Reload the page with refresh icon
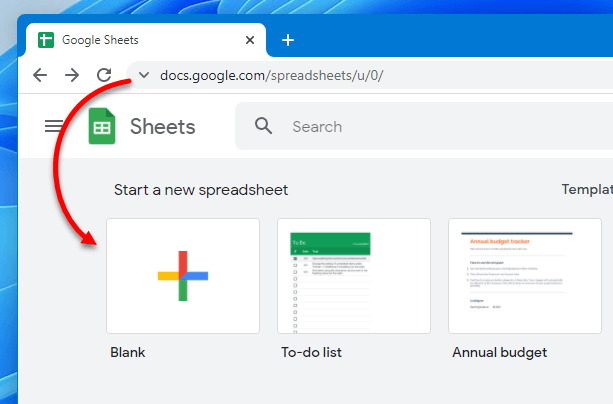 point(104,75)
